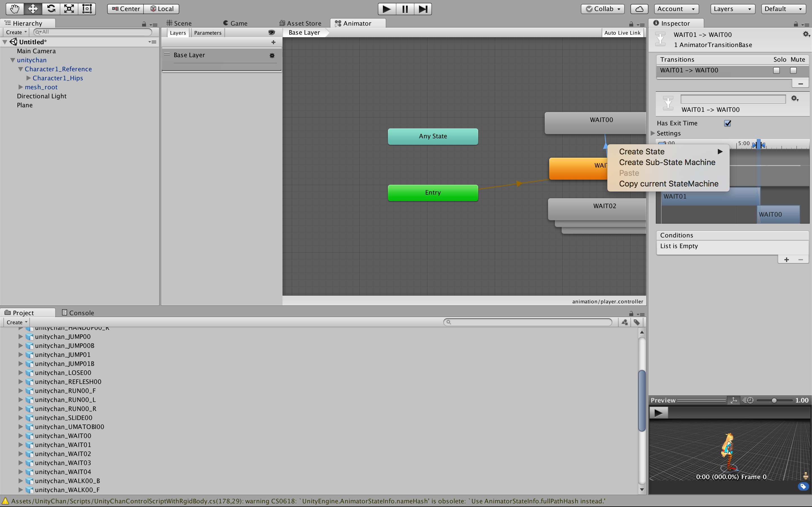Select the Rotate tool
This screenshot has width=812, height=507.
coord(51,9)
